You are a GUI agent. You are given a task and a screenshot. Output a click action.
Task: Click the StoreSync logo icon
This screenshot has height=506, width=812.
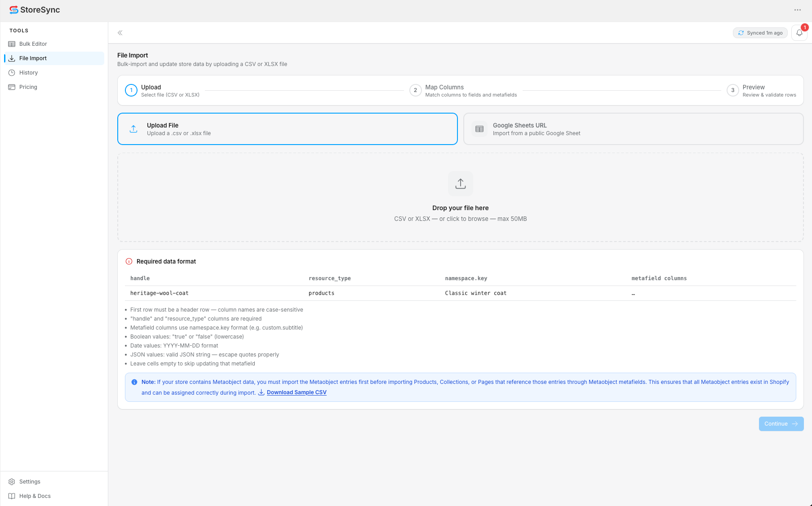point(14,10)
